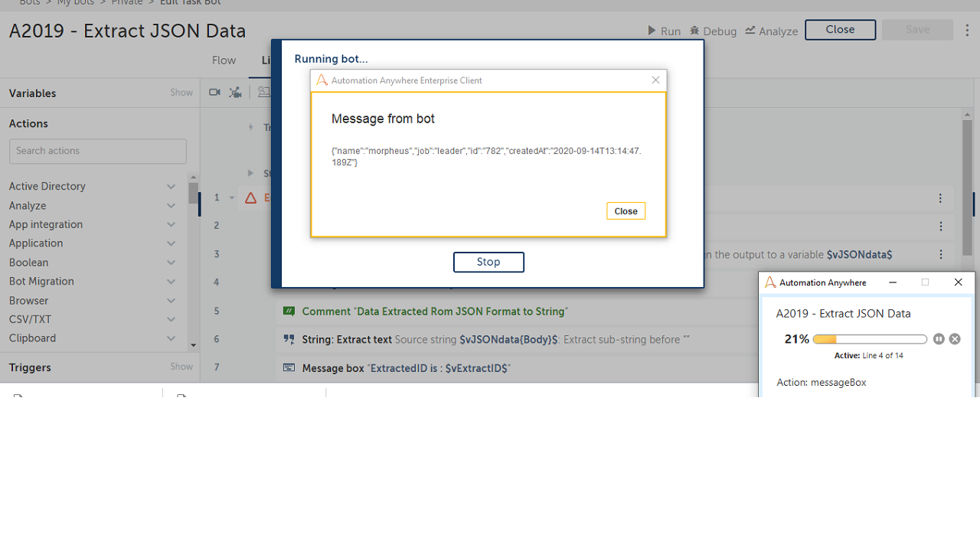
Task: Click the red error triangle on line 1
Action: pyautogui.click(x=250, y=198)
